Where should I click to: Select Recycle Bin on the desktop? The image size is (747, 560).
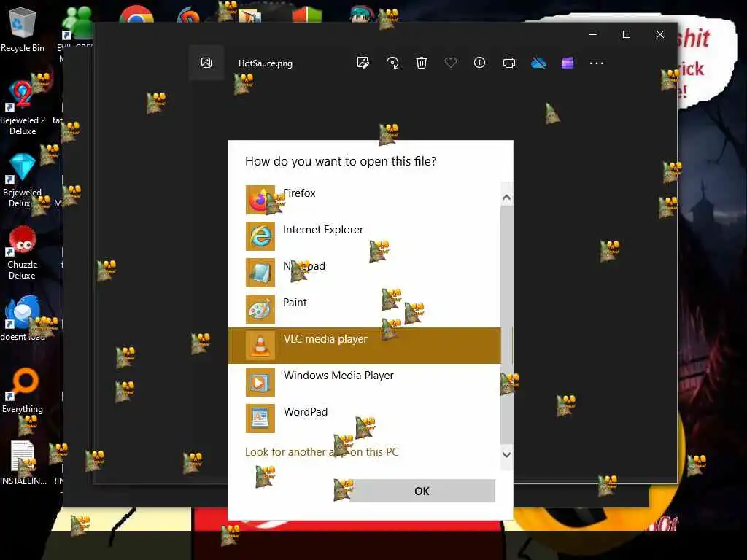(23, 29)
